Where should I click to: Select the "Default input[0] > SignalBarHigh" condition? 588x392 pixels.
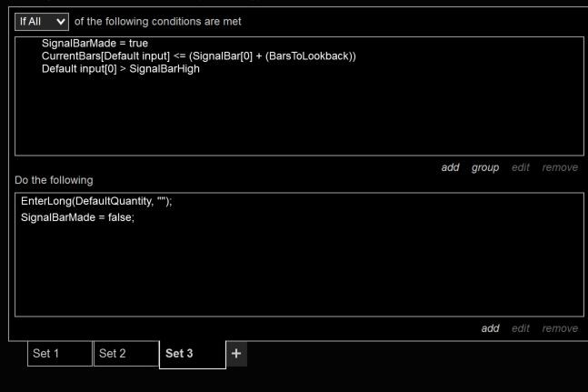(120, 68)
